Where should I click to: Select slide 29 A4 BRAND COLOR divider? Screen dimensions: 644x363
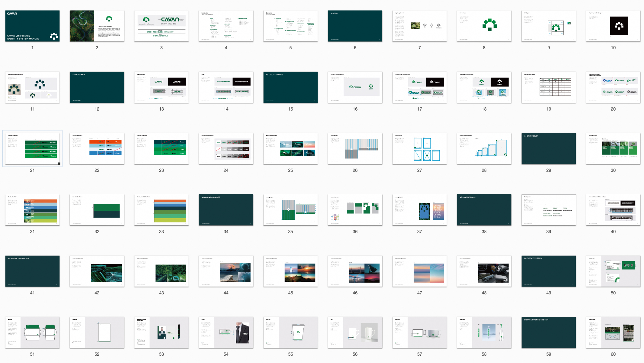click(549, 149)
